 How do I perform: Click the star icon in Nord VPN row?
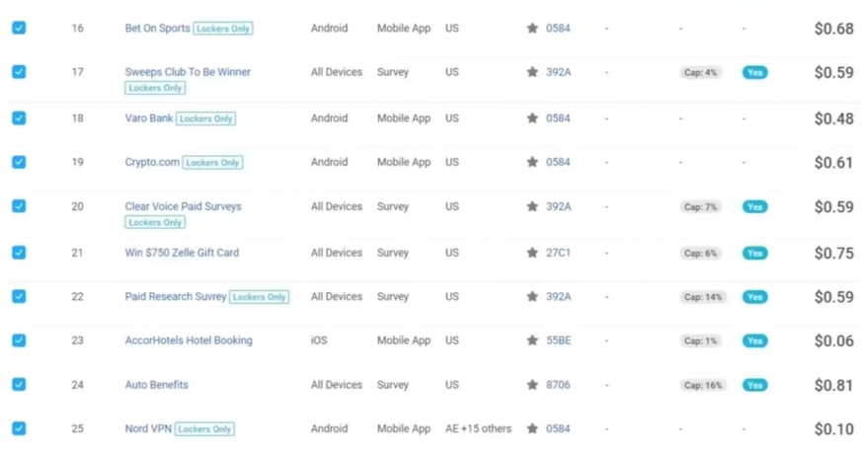point(532,429)
